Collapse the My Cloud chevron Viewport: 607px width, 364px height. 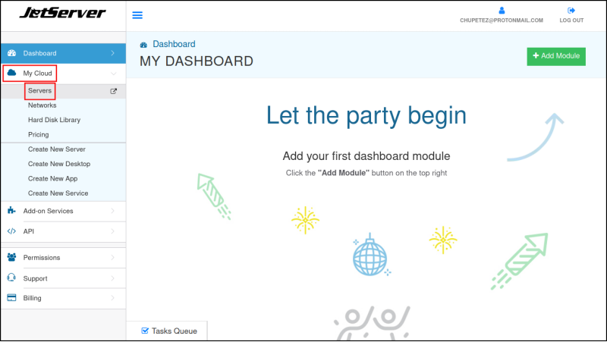pos(113,74)
